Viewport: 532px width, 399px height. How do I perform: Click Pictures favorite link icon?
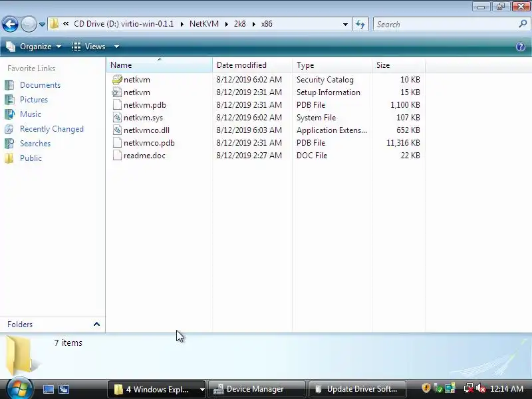tap(9, 100)
